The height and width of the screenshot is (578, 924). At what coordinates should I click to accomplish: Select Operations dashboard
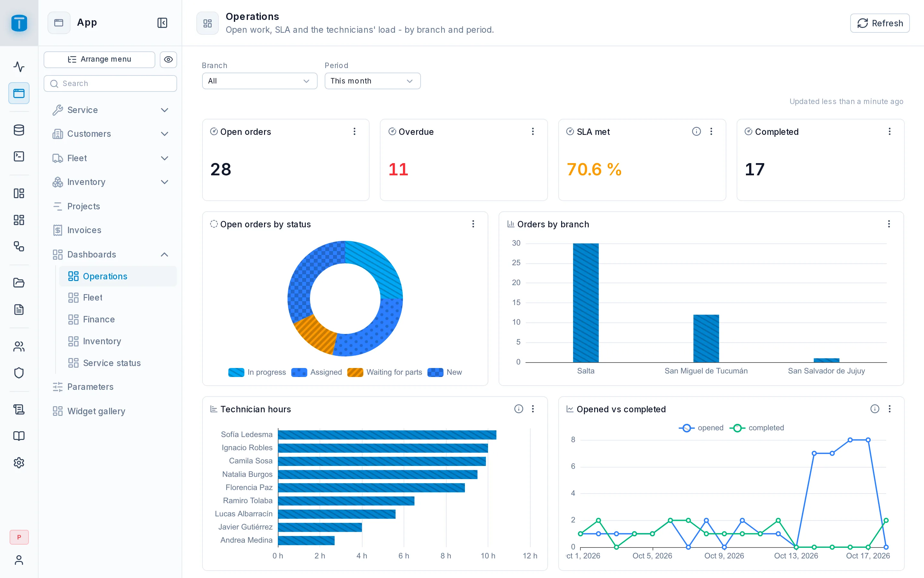point(118,276)
